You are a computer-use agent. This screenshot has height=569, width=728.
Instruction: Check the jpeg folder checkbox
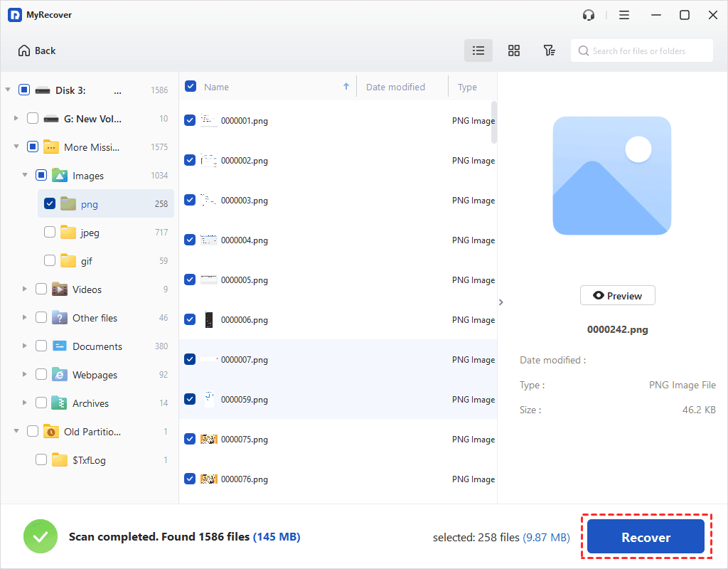point(50,233)
